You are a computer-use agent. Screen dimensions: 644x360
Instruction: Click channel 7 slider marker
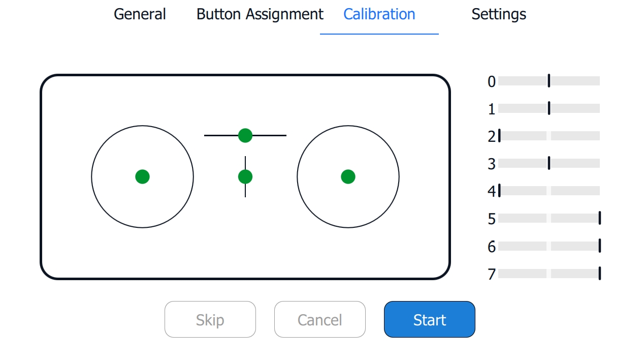coord(600,273)
